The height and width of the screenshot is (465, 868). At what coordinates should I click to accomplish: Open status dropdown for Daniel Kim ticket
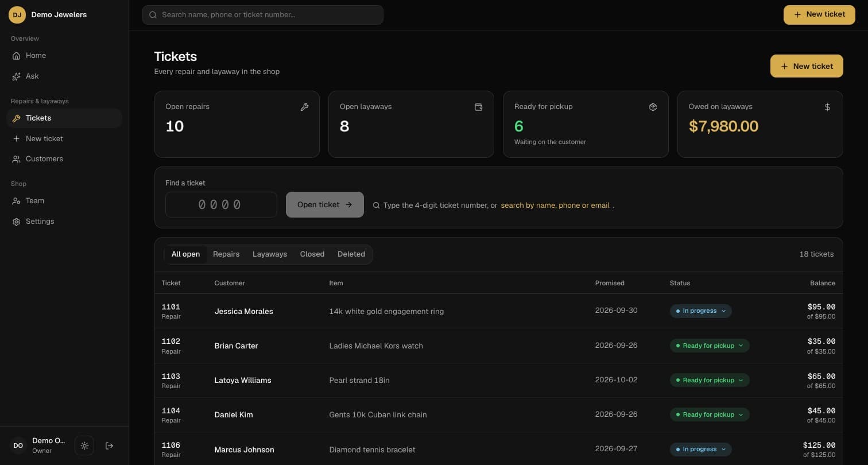coord(710,414)
